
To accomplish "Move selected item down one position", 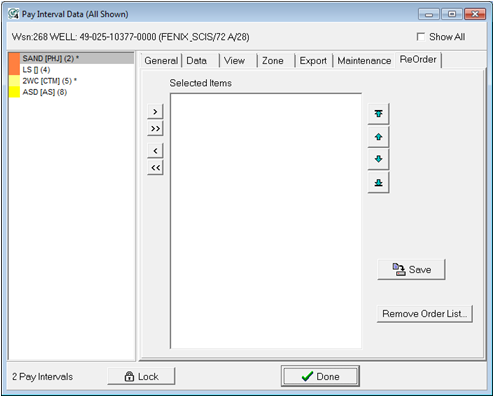I will pyautogui.click(x=378, y=159).
